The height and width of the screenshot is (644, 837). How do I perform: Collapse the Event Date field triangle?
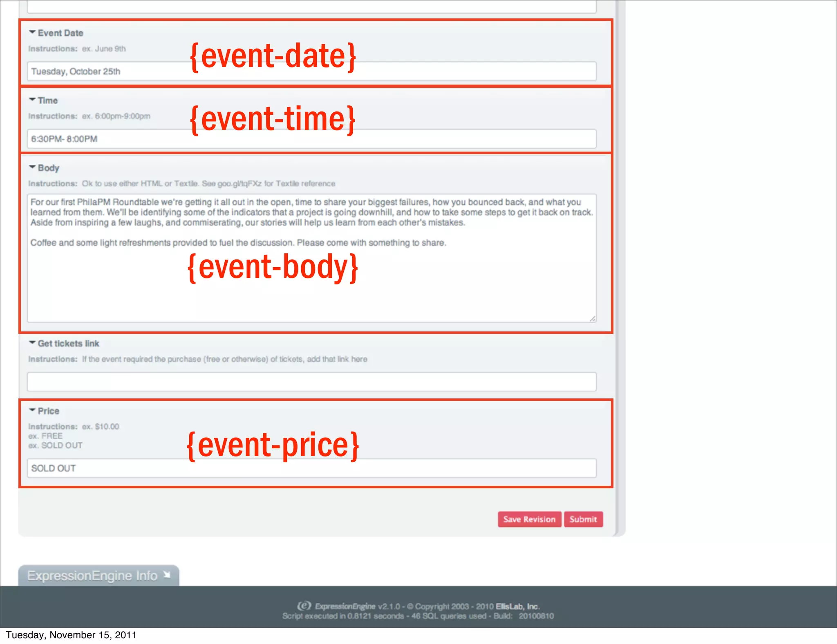click(x=32, y=32)
